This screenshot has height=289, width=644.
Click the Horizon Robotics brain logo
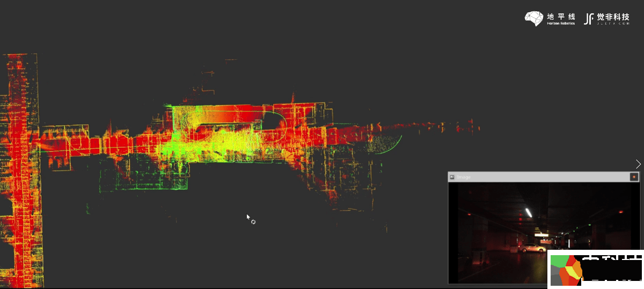534,18
